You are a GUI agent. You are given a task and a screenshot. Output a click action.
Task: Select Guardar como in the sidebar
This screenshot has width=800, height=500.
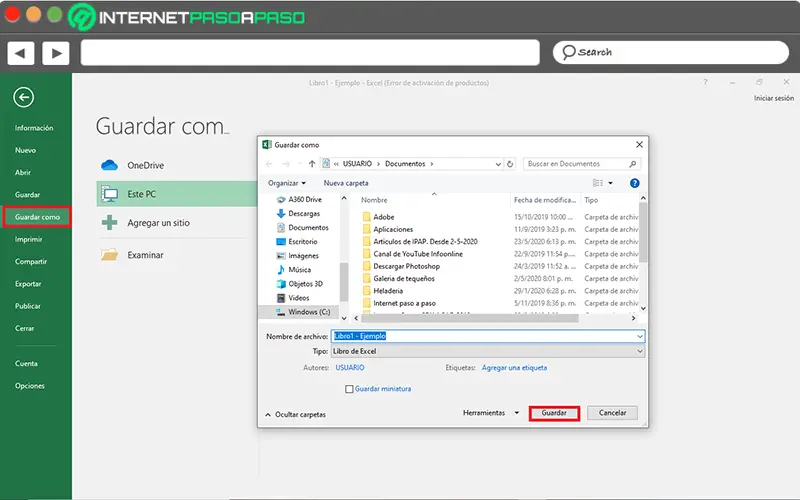tap(37, 217)
